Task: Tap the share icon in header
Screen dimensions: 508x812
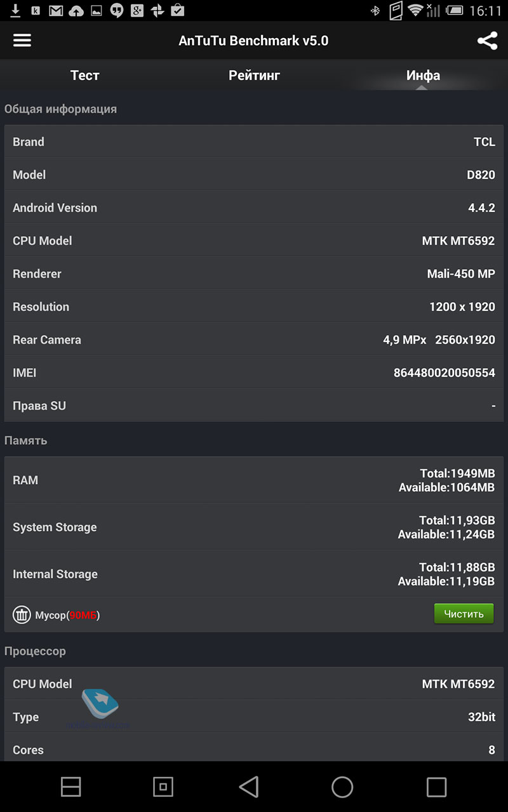Action: coord(487,41)
